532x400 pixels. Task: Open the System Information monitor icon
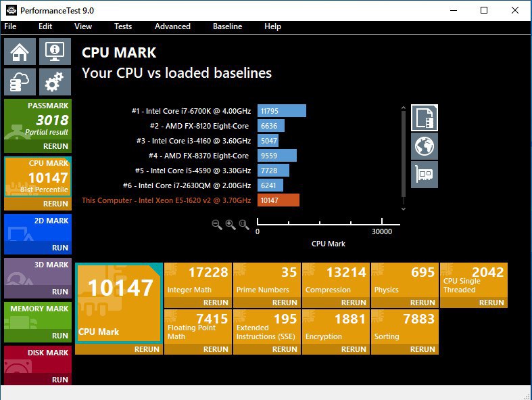(x=55, y=51)
